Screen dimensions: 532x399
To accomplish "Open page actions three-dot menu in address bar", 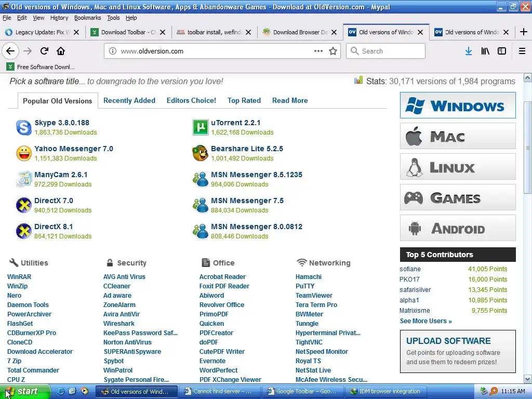I will pyautogui.click(x=318, y=51).
